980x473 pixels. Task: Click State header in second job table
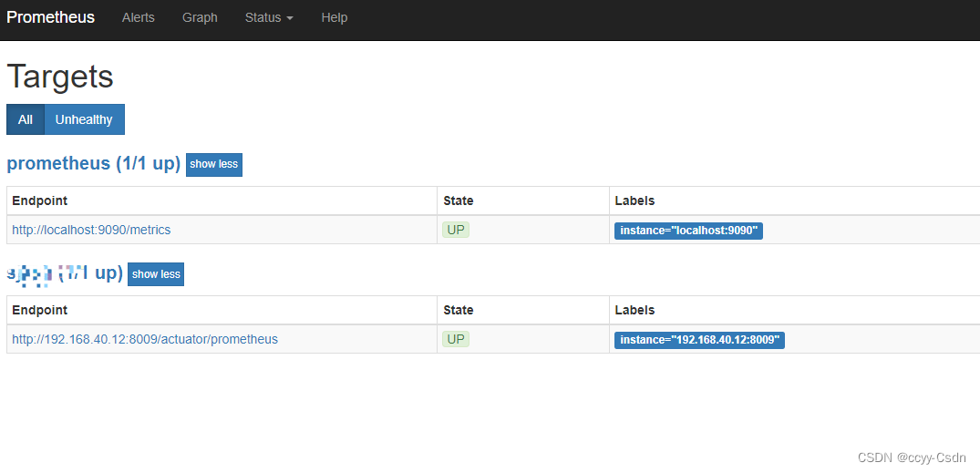point(459,310)
